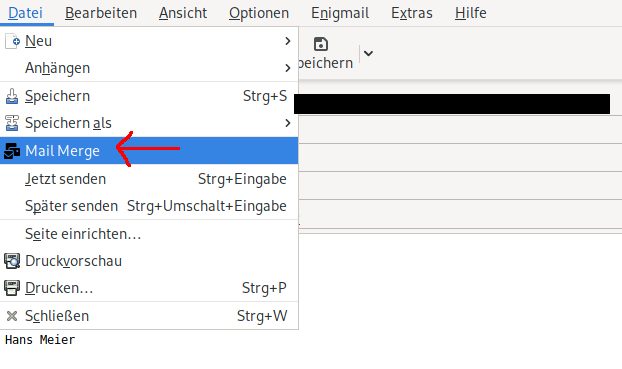622x369 pixels.
Task: Choose Jetzt senden
Action: [x=149, y=179]
